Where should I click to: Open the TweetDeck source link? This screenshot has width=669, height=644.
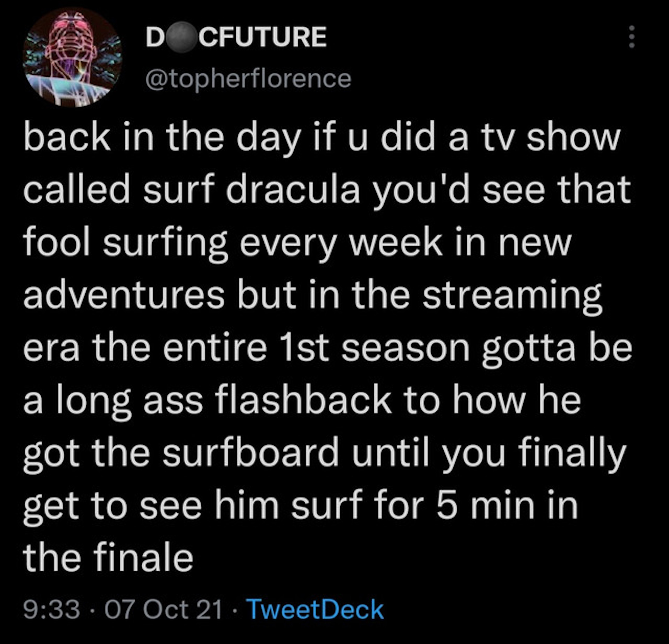[317, 610]
